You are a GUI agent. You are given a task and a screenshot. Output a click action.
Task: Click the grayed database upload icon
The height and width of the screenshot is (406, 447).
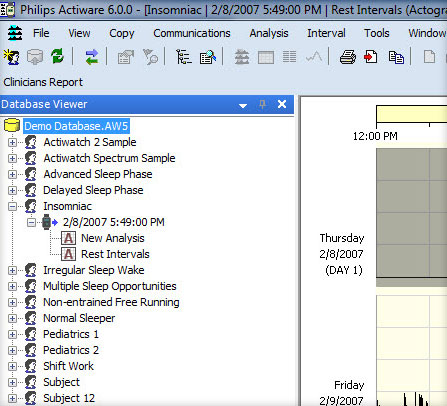35,57
